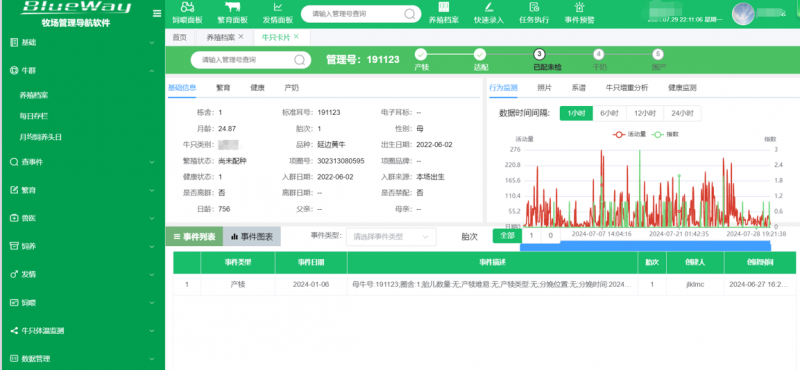Switch to the 产奶 info tab
The height and width of the screenshot is (370, 800).
click(x=291, y=88)
